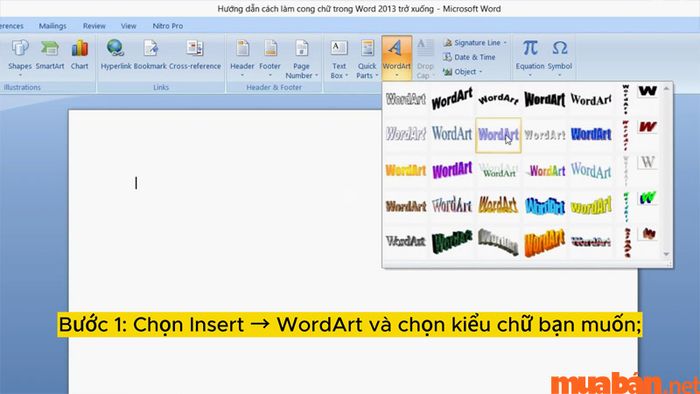Choose the orange gradient WordArt style
Screen dimensions: 700x394
click(x=405, y=170)
